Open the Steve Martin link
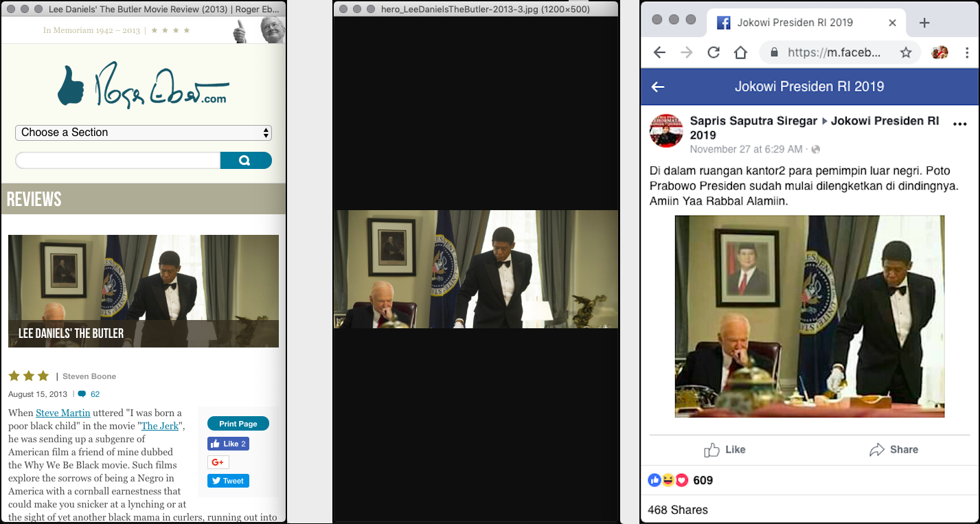The width and height of the screenshot is (980, 524). [x=62, y=413]
